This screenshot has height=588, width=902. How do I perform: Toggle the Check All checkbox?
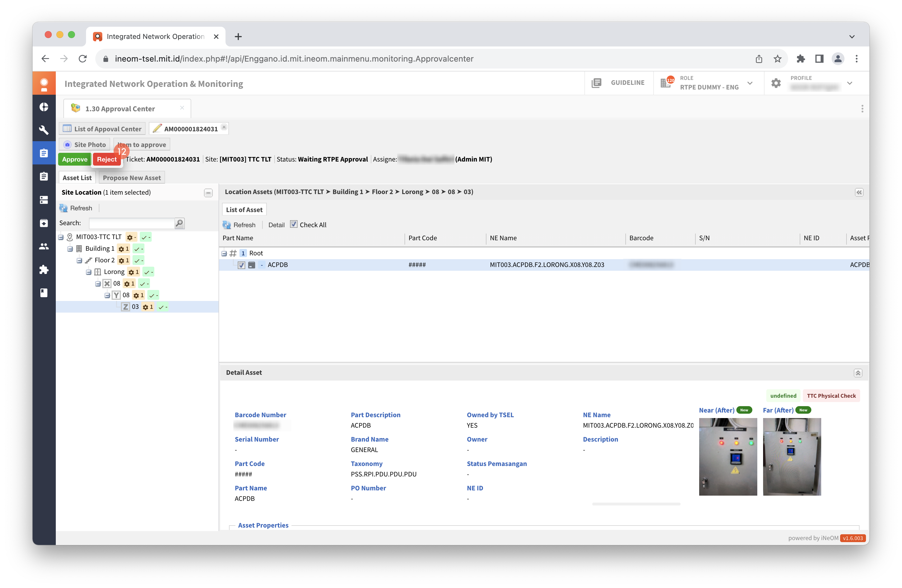pyautogui.click(x=294, y=224)
